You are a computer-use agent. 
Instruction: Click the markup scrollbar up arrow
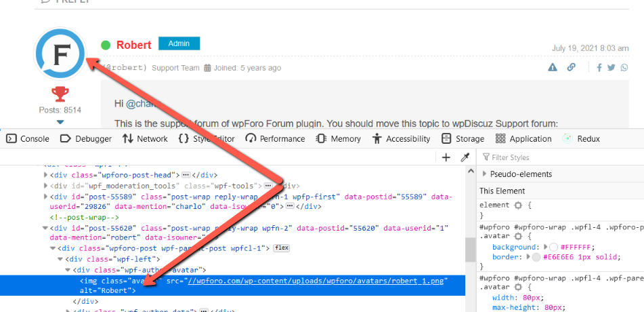[471, 171]
